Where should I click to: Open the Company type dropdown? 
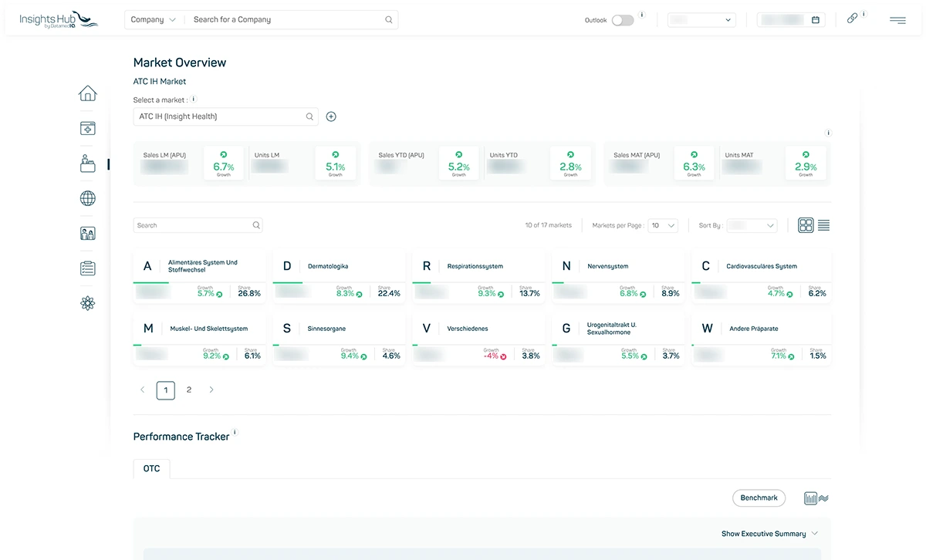tap(154, 20)
